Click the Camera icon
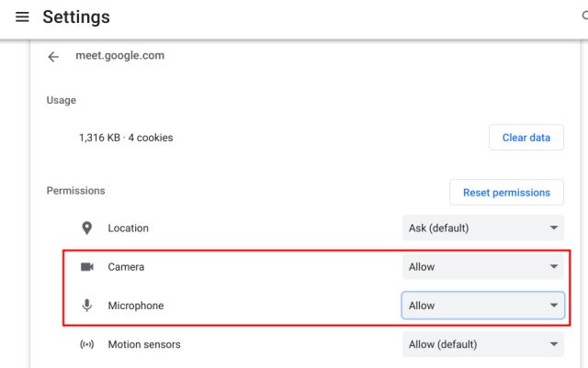Viewport: 588px width, 368px height. click(87, 267)
